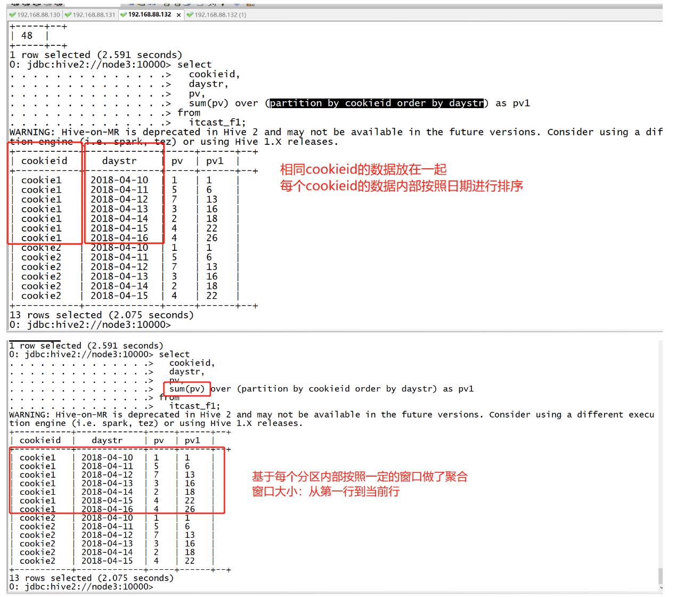700x597 pixels.
Task: Click the "daystr" column header in upper terminal
Action: point(119,161)
